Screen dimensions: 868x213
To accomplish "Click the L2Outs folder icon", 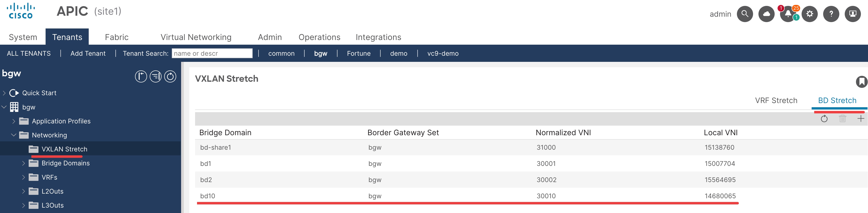I will click(34, 191).
